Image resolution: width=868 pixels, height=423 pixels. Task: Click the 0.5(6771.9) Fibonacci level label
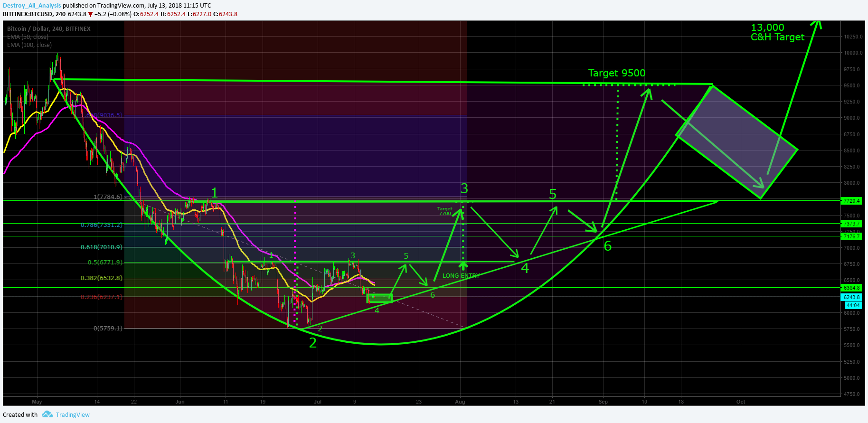pyautogui.click(x=105, y=262)
